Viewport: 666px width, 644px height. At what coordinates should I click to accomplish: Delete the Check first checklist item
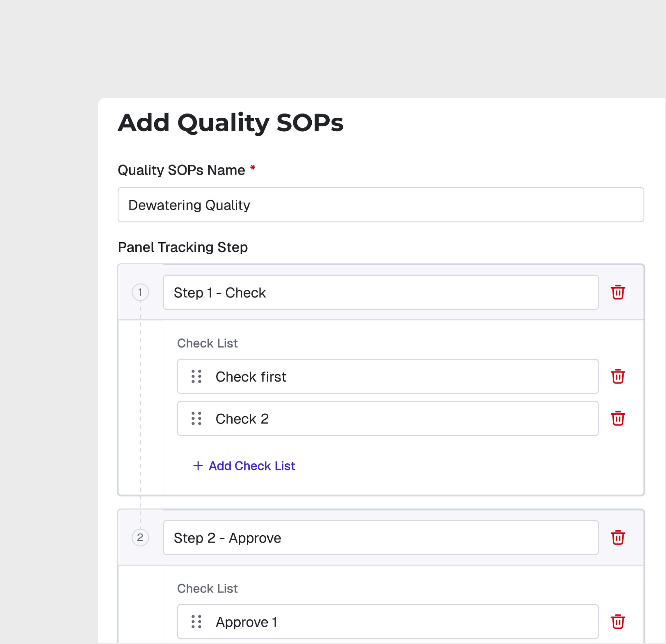click(x=618, y=376)
